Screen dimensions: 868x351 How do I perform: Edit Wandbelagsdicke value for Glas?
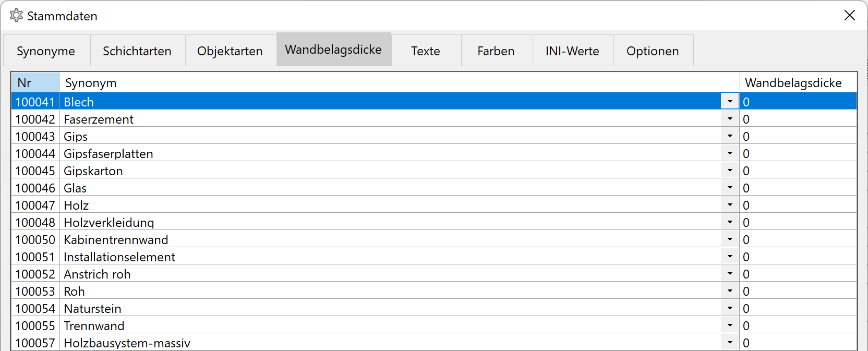(x=797, y=188)
